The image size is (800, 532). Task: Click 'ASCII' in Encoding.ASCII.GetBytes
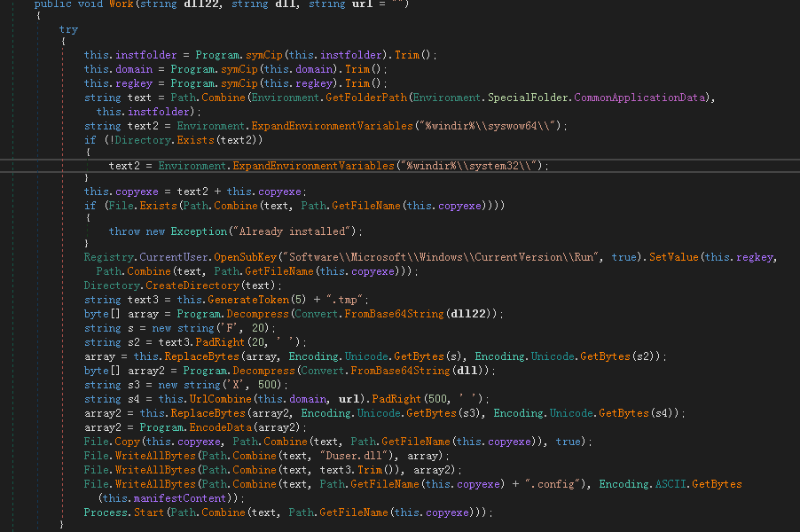point(671,485)
